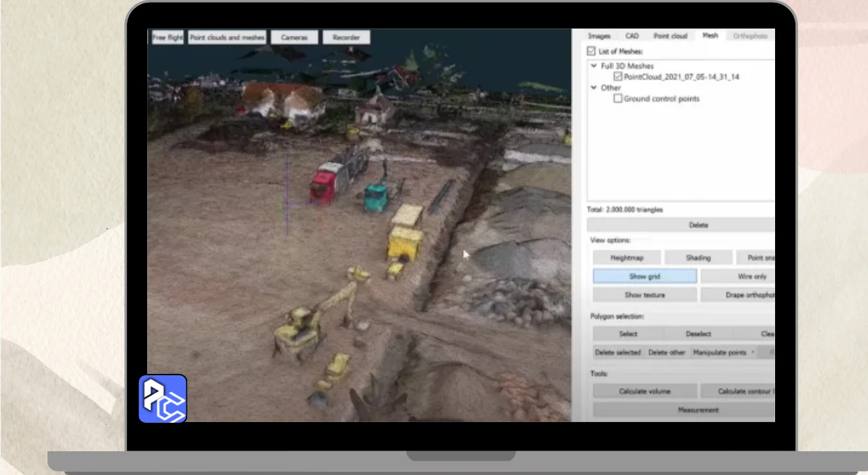The width and height of the screenshot is (868, 475).
Task: Click Delete selected polygons button
Action: point(618,353)
